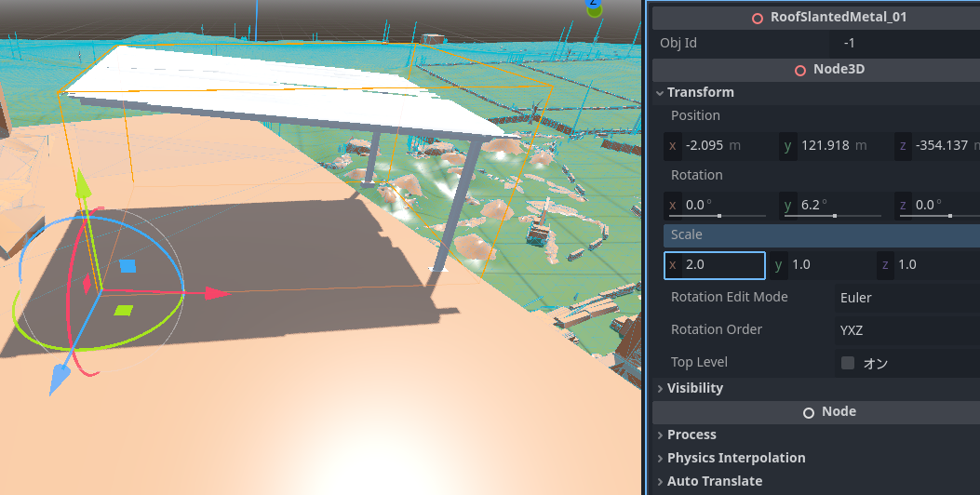Click the Position Y value field
This screenshot has height=495, width=980.
coord(833,146)
